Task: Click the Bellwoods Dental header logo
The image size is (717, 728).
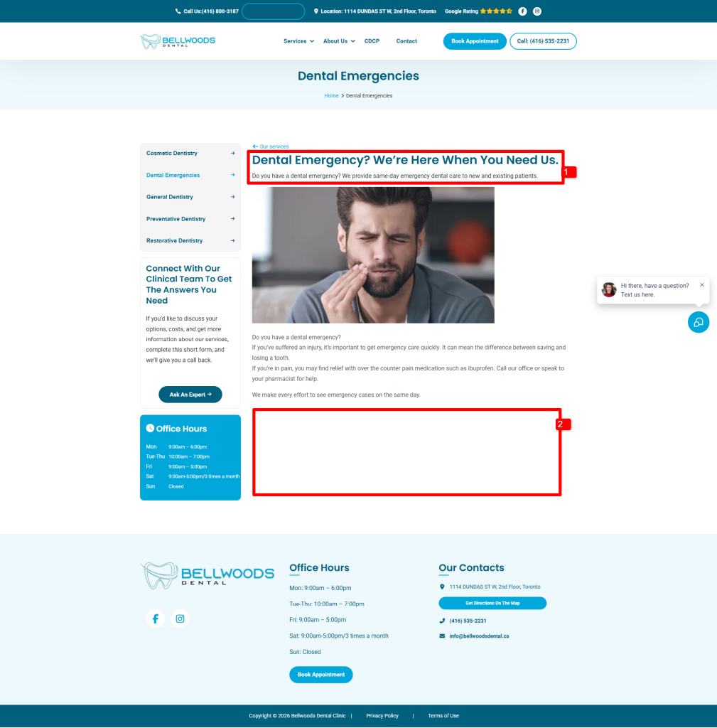Action: 178,41
